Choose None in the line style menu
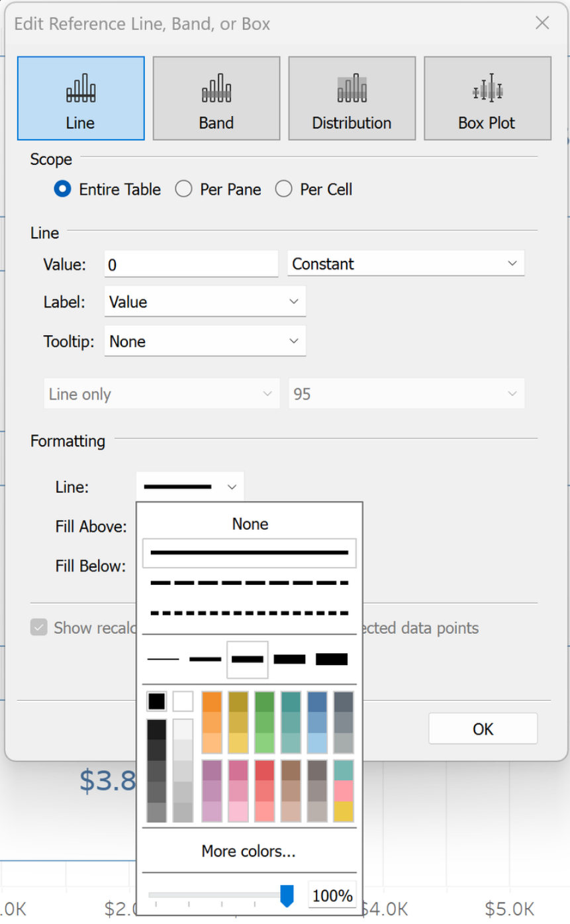The height and width of the screenshot is (924, 570). pyautogui.click(x=250, y=524)
